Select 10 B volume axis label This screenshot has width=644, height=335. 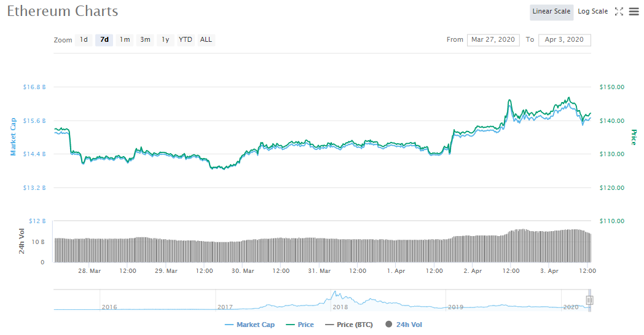click(x=38, y=242)
